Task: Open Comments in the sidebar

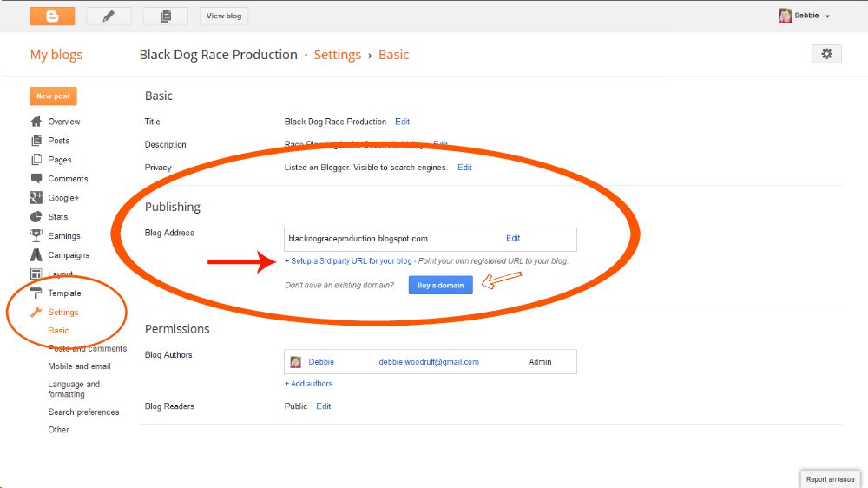Action: (x=68, y=178)
